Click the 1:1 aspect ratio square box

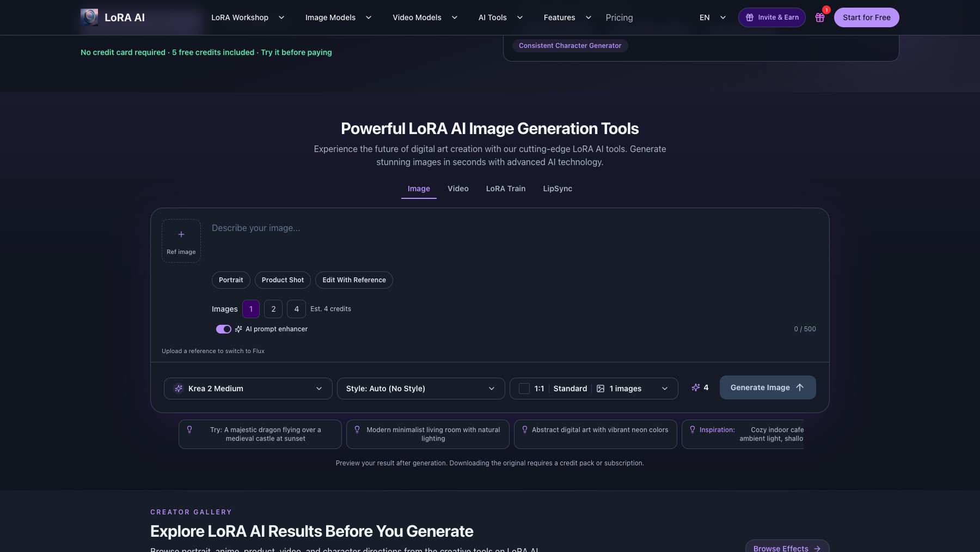524,389
